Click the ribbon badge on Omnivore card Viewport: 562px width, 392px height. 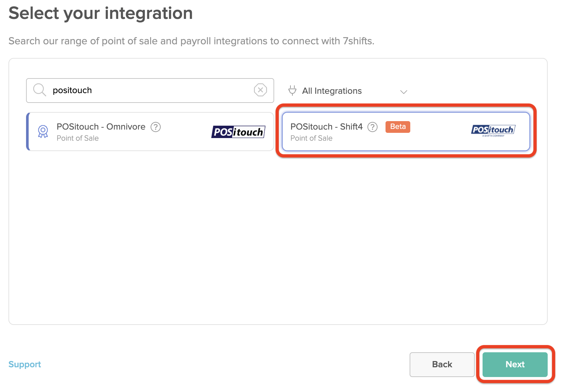43,132
